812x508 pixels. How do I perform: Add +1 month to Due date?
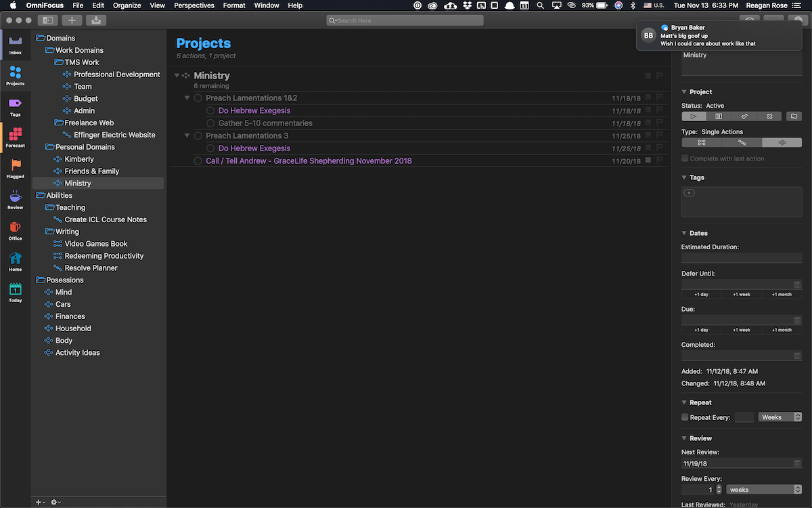click(x=782, y=330)
